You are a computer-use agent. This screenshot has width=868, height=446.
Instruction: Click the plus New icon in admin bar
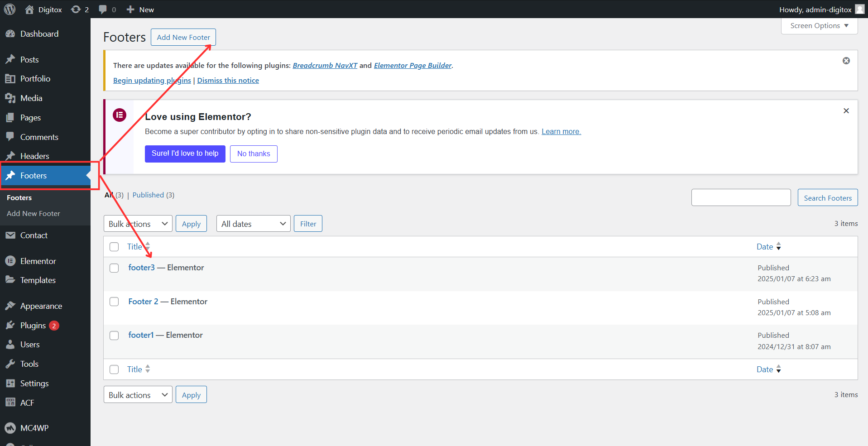(x=130, y=9)
